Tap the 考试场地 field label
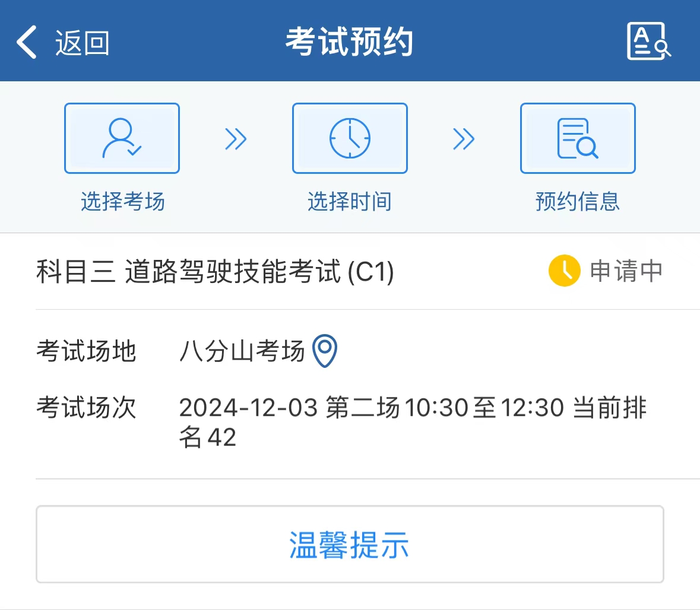The width and height of the screenshot is (700, 610). pyautogui.click(x=86, y=351)
